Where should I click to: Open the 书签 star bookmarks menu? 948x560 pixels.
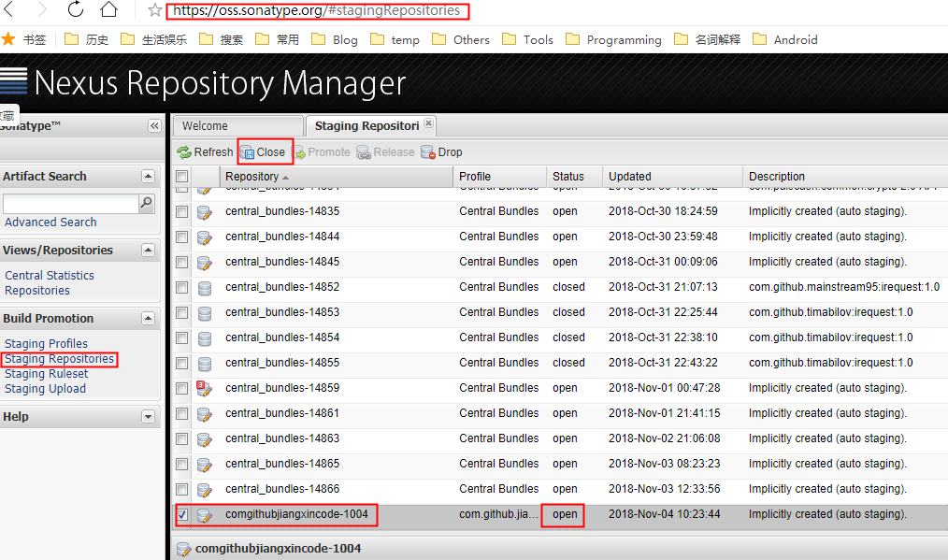click(24, 40)
